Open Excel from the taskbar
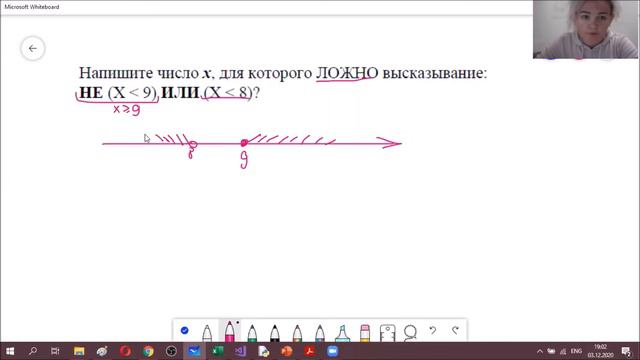This screenshot has width=640, height=360. [x=218, y=351]
